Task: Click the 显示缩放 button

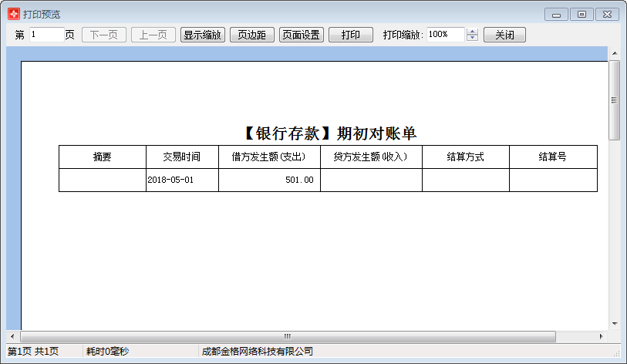Action: pos(202,35)
